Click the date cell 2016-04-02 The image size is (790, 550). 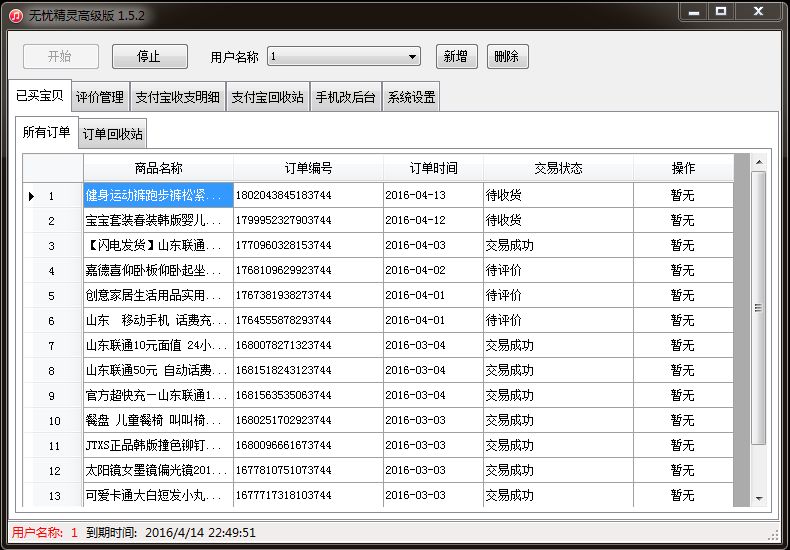click(433, 270)
